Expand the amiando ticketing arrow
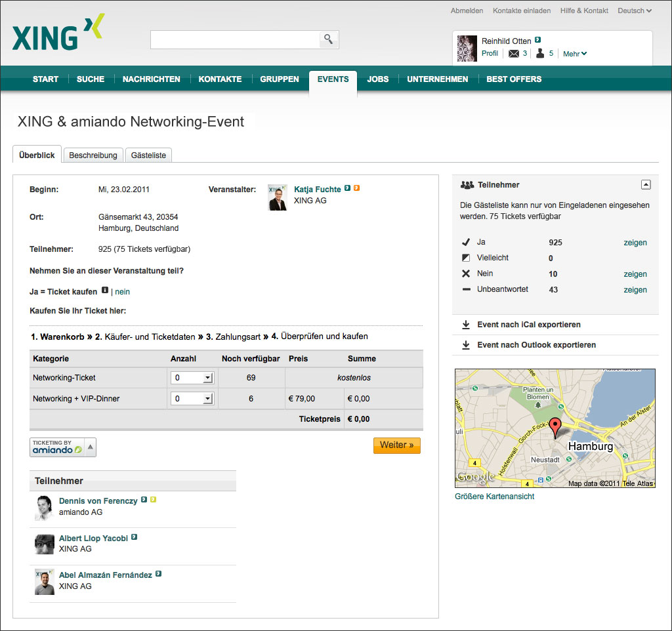The width and height of the screenshot is (672, 631). 91,447
